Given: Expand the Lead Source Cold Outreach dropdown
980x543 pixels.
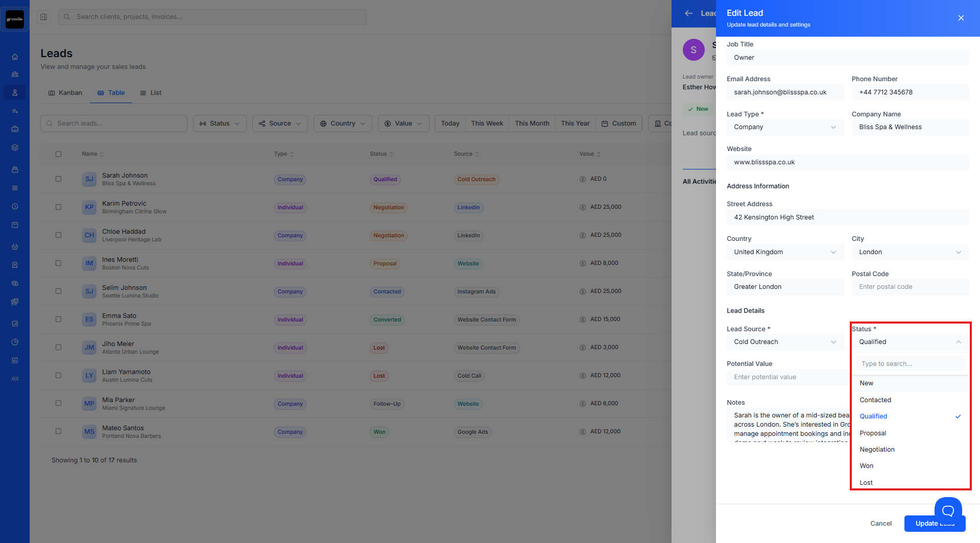Looking at the screenshot, I should click(785, 342).
